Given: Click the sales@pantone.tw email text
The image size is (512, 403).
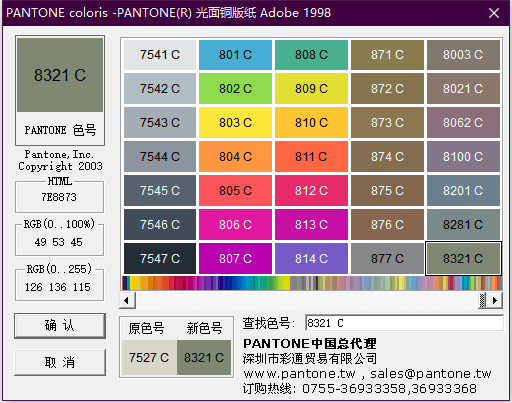Looking at the screenshot, I should click(x=431, y=374).
